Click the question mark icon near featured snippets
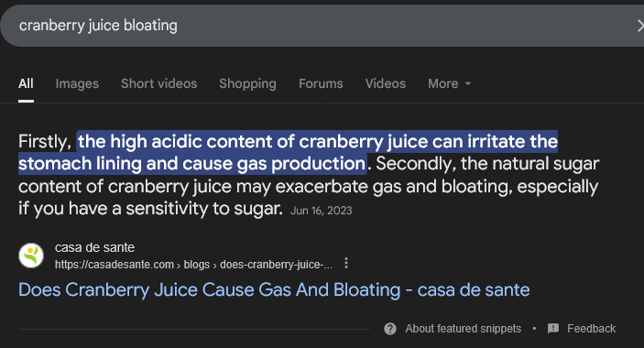 (x=390, y=329)
